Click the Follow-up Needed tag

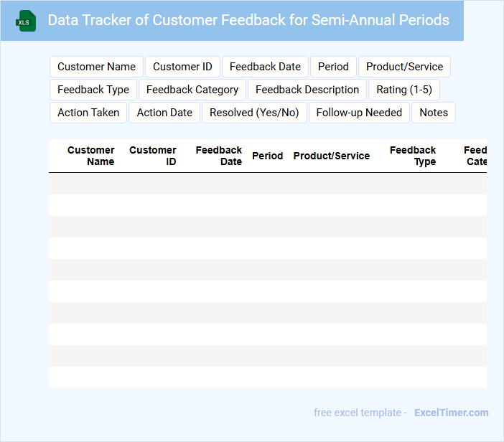pos(359,113)
